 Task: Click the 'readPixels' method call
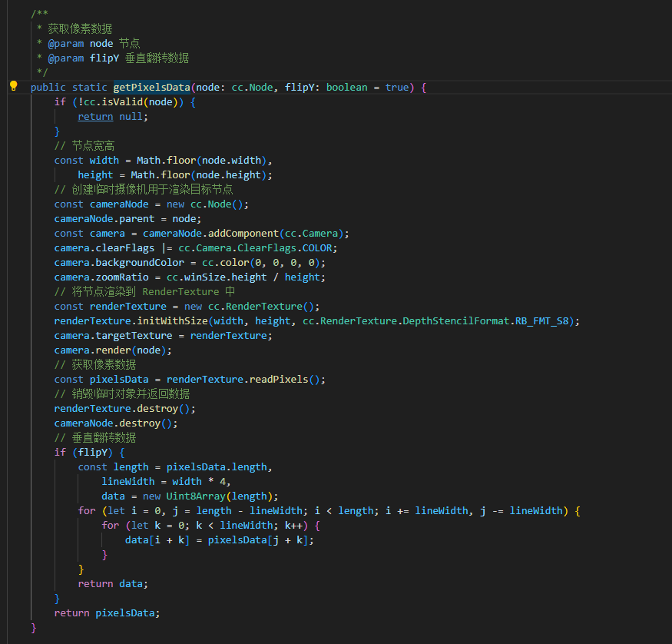pos(279,379)
